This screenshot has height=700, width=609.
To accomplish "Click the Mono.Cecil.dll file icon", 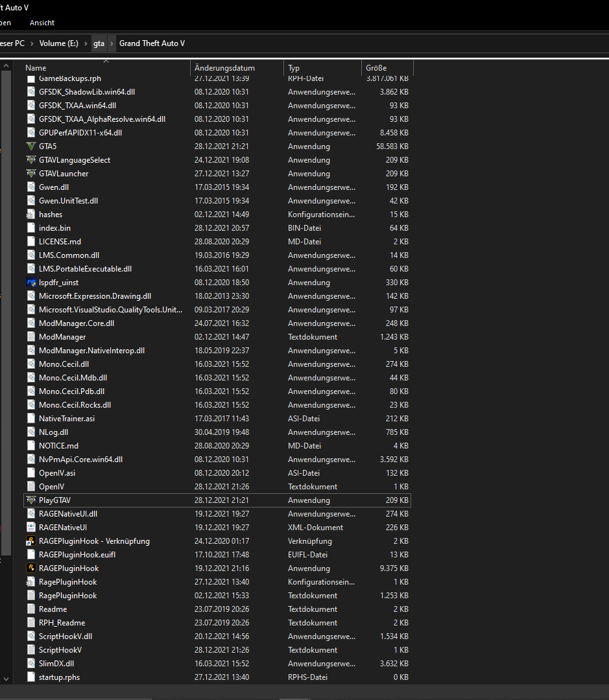I will pyautogui.click(x=31, y=364).
